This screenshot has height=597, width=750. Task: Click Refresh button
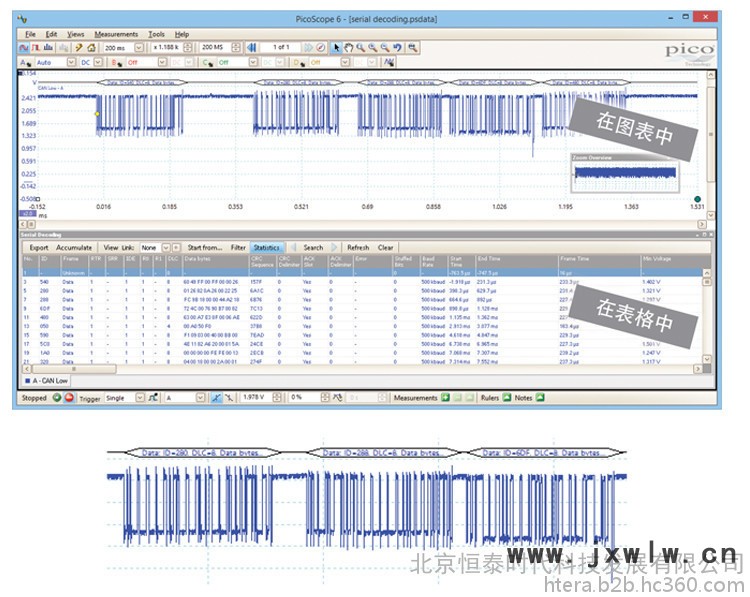coord(358,247)
